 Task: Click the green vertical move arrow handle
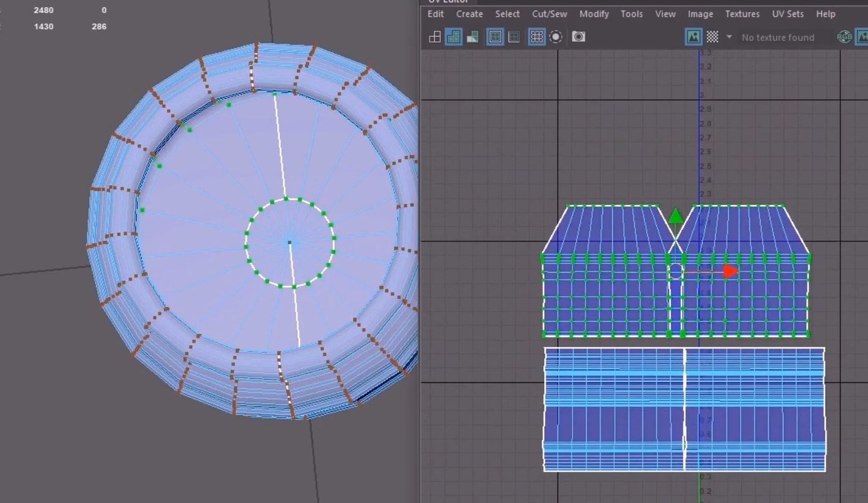(x=676, y=216)
